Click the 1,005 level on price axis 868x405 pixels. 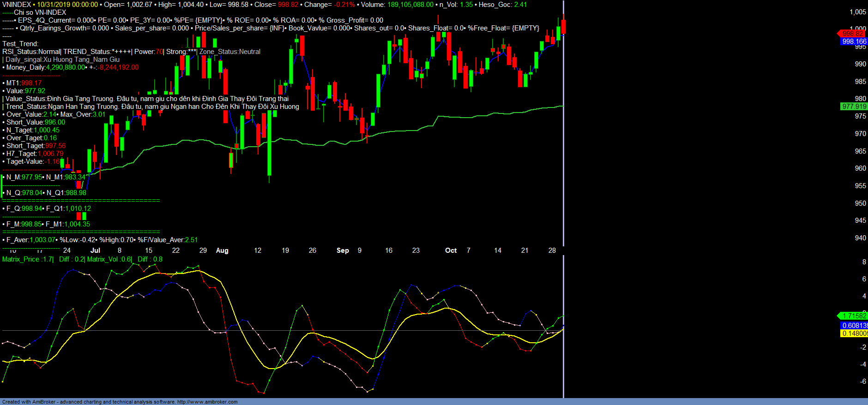click(857, 12)
